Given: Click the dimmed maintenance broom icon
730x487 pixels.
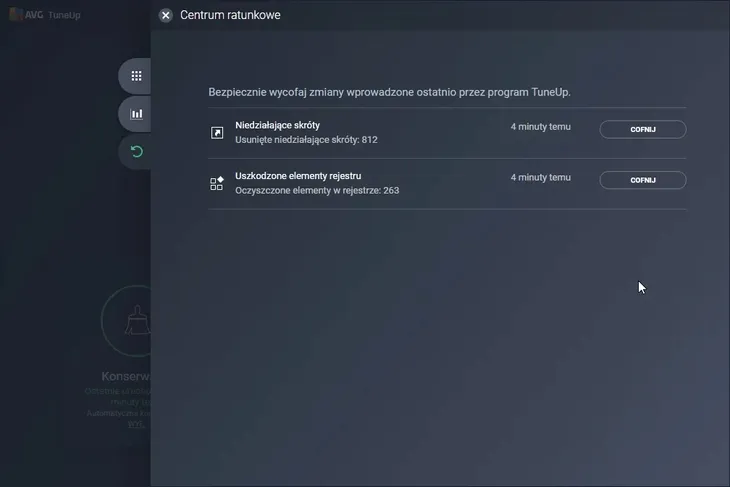Looking at the screenshot, I should click(x=136, y=320).
